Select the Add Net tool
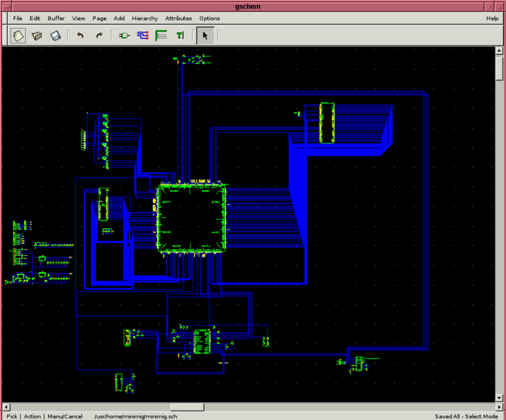 [x=143, y=35]
